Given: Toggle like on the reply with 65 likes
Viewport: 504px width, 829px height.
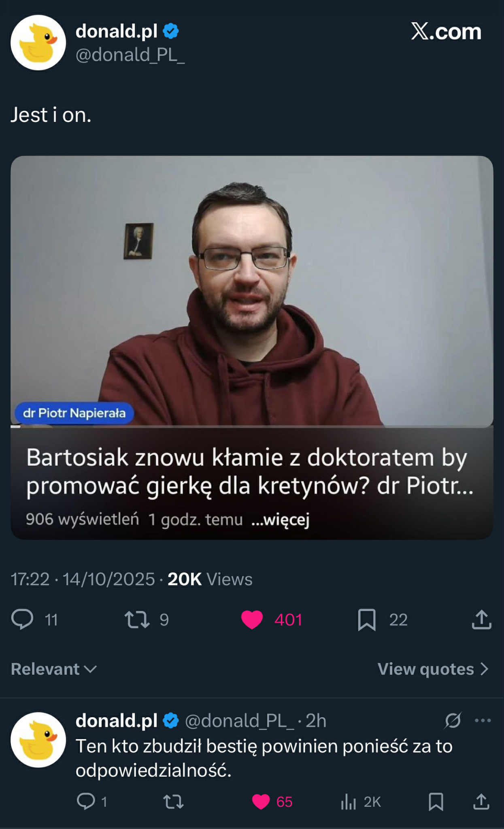Looking at the screenshot, I should 261,801.
